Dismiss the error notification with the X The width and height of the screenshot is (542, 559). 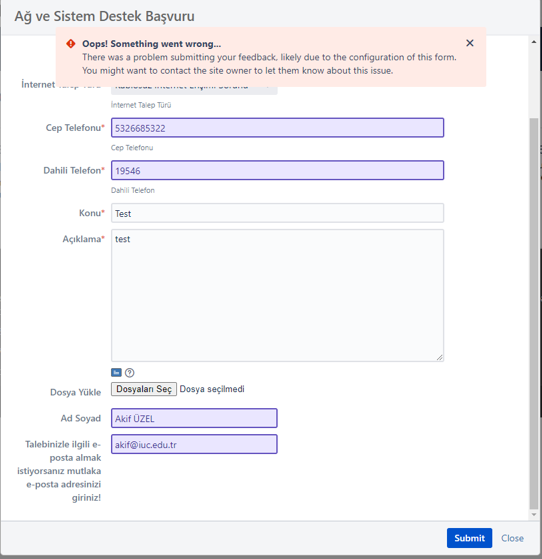tap(470, 43)
